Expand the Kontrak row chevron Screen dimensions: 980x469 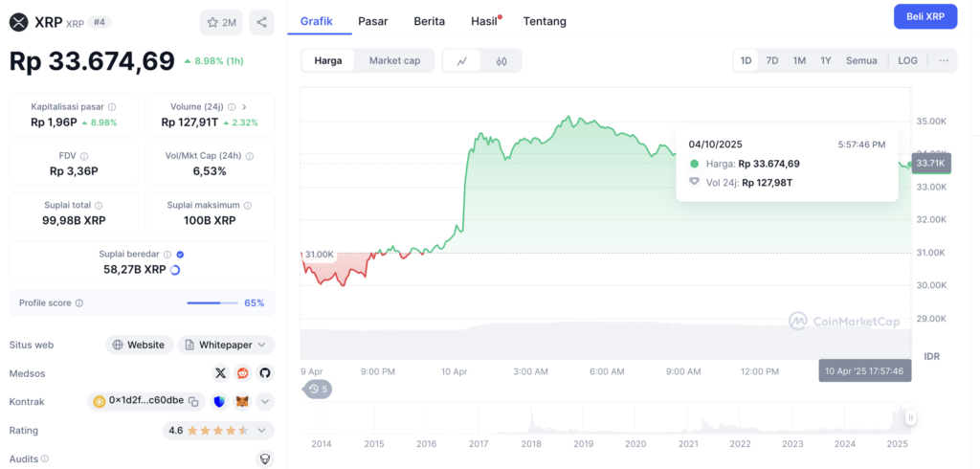[x=265, y=401]
